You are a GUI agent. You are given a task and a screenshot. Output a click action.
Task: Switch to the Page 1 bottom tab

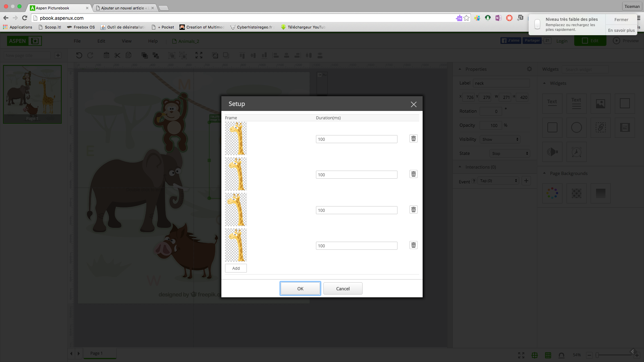pyautogui.click(x=99, y=353)
